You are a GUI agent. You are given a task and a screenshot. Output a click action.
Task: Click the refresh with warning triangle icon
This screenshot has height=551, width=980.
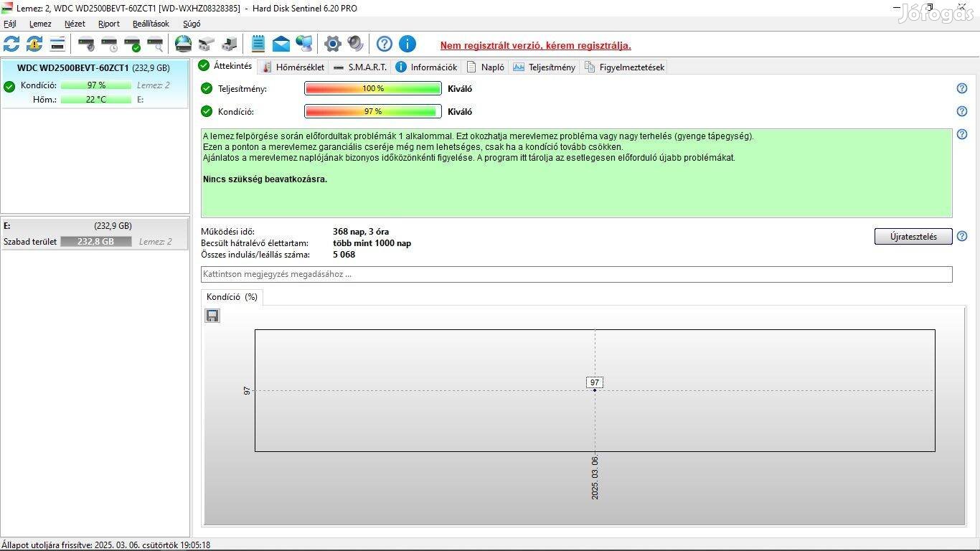34,44
